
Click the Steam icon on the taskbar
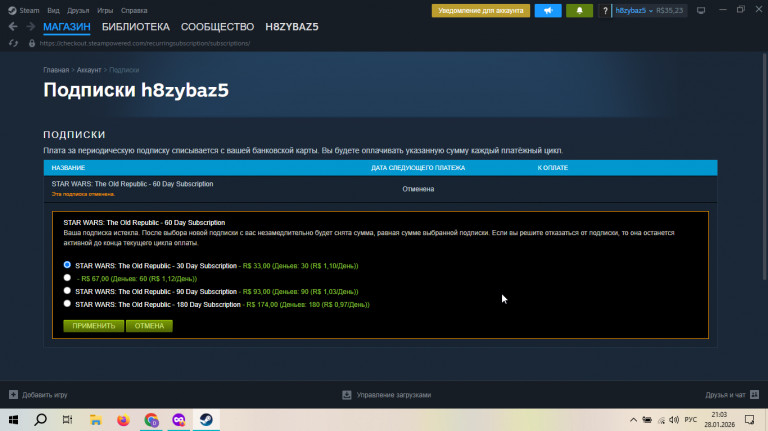[x=206, y=420]
